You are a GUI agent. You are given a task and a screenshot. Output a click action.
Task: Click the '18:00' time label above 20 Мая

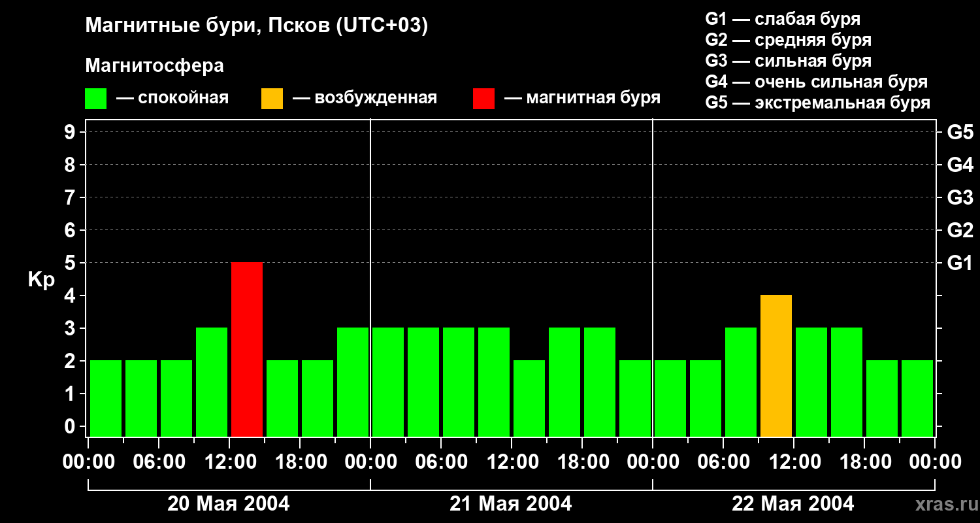tap(300, 462)
